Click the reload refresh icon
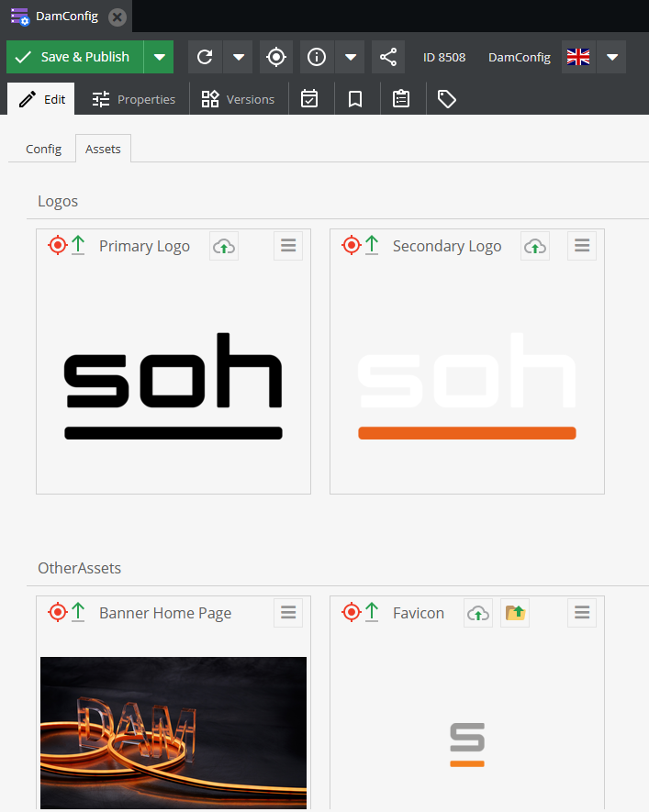Image resolution: width=649 pixels, height=812 pixels. tap(205, 57)
